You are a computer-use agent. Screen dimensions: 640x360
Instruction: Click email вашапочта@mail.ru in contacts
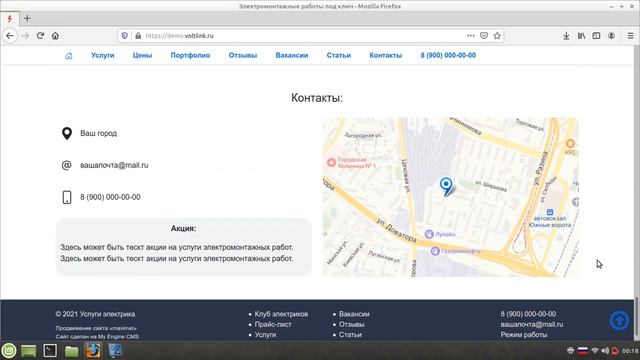point(114,165)
